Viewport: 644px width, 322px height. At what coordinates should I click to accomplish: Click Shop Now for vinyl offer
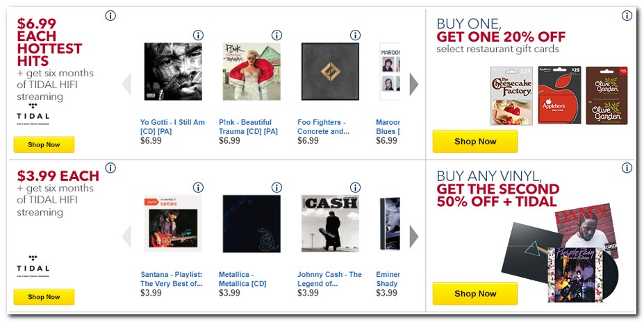pyautogui.click(x=475, y=294)
